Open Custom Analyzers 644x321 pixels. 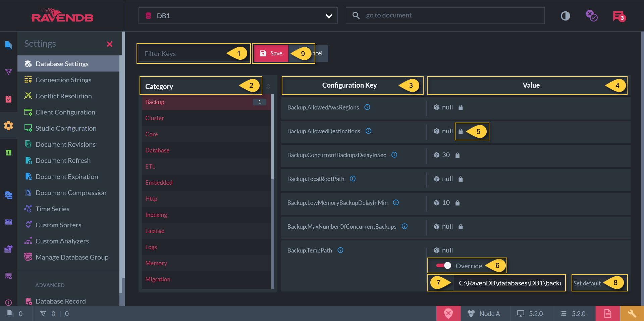point(68,241)
